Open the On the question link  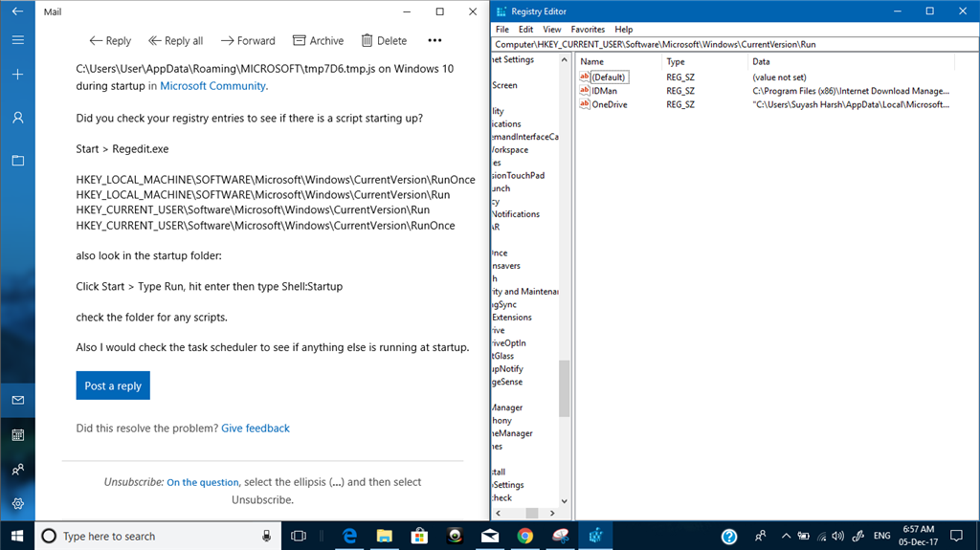pyautogui.click(x=203, y=482)
